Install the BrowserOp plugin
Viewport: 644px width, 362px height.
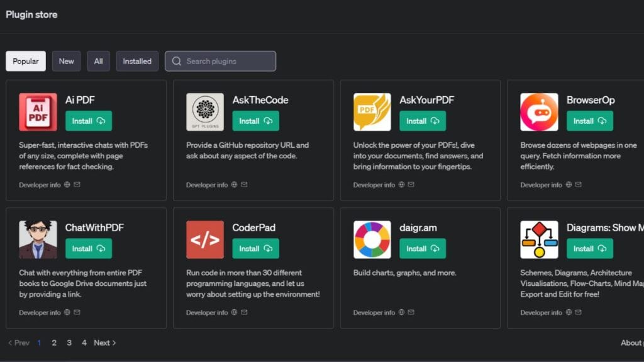click(x=590, y=121)
